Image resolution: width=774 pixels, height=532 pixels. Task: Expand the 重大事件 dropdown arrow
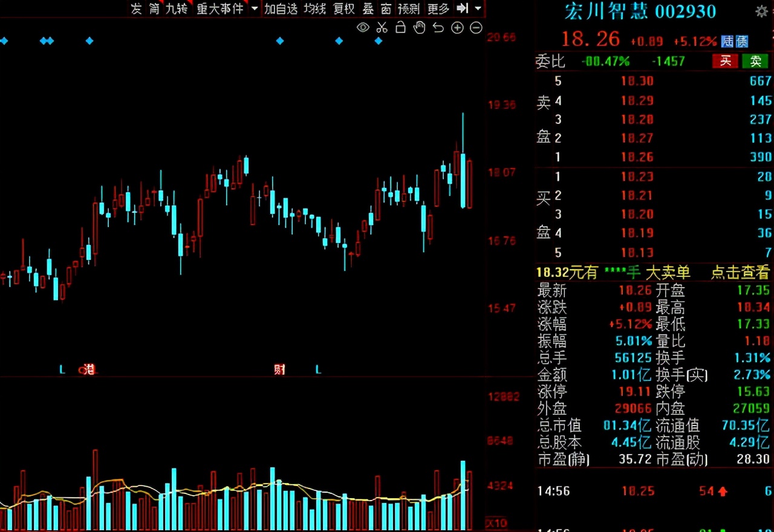tap(254, 9)
